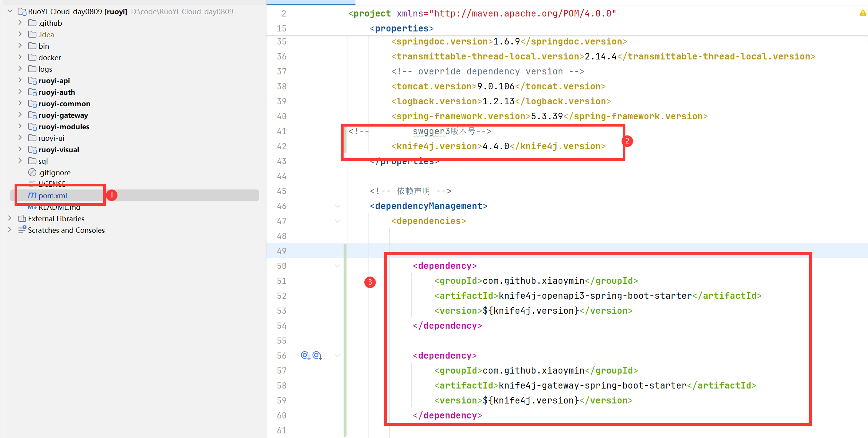The height and width of the screenshot is (438, 868).
Task: Click the .gitignore file icon
Action: point(32,173)
